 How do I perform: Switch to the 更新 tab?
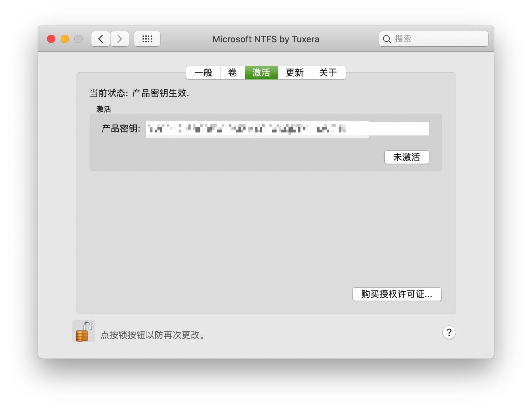point(295,73)
